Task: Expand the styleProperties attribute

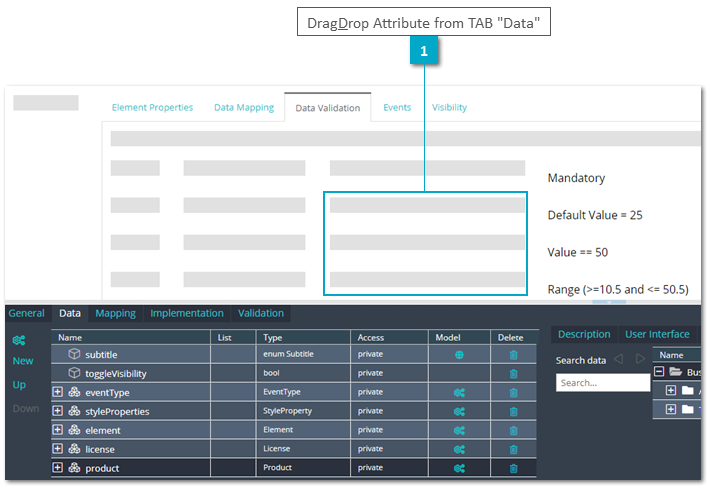Action: tap(58, 411)
